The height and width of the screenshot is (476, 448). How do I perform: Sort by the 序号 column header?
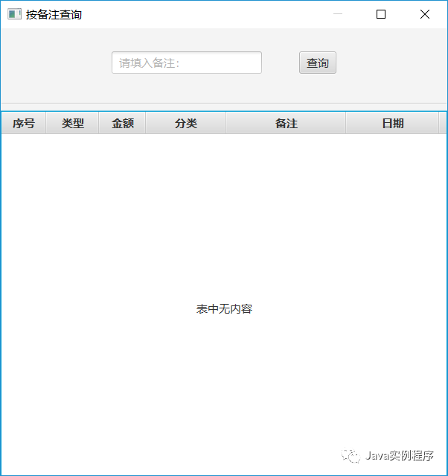click(x=24, y=124)
